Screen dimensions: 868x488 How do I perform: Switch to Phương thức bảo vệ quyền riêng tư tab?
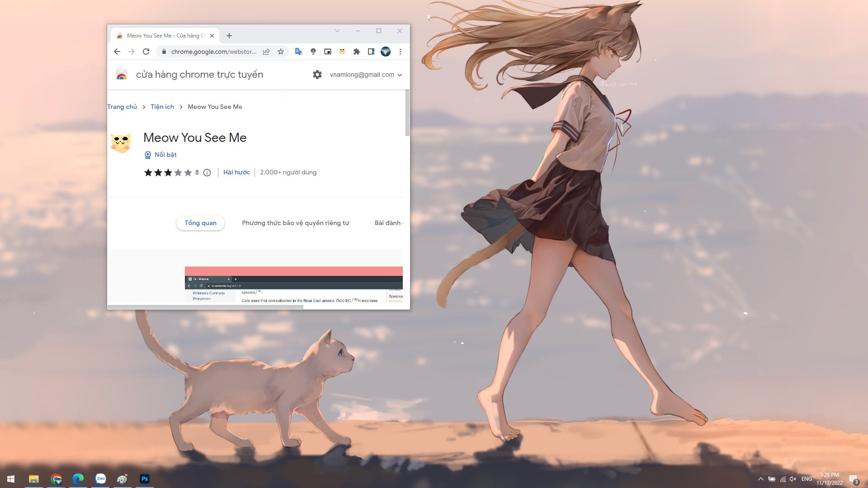[295, 223]
